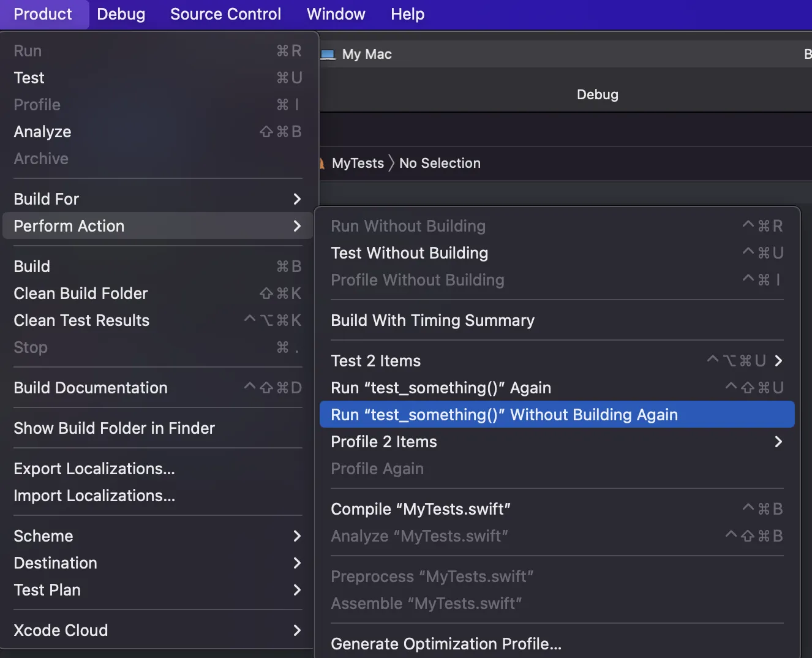This screenshot has height=658, width=812.
Task: Expand the Build For submenu
Action: pos(157,199)
